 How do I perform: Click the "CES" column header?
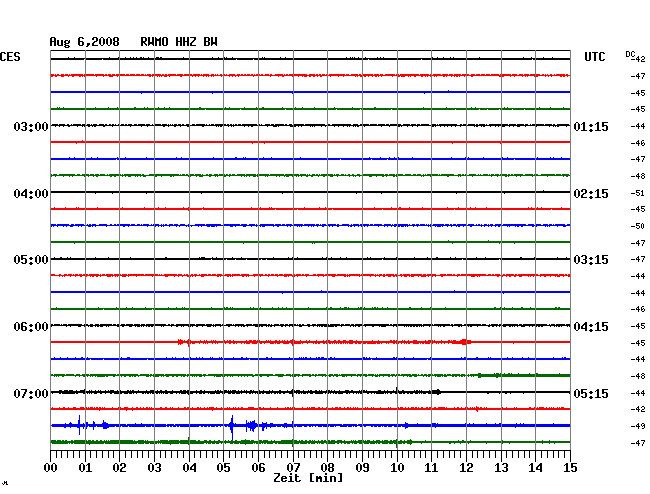pos(10,57)
